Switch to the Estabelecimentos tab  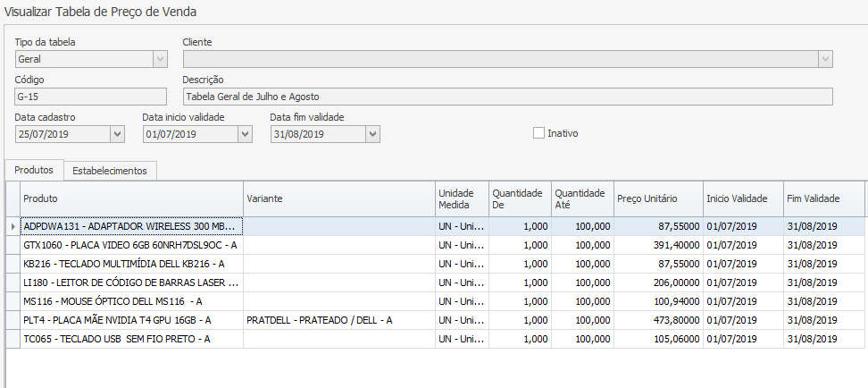tap(110, 170)
